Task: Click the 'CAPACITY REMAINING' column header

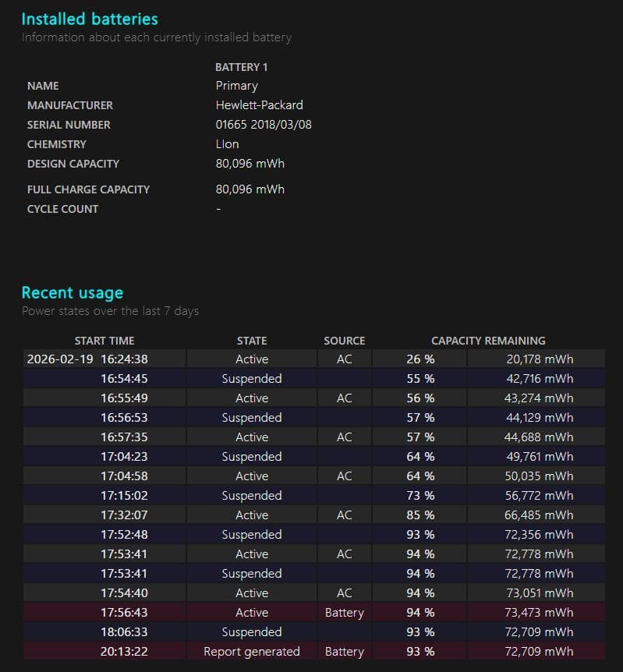Action: [x=488, y=341]
